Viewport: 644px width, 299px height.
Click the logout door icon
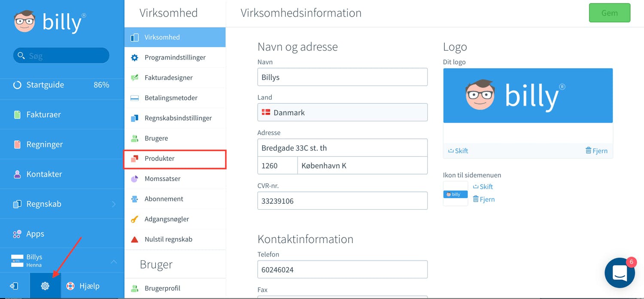[x=14, y=286]
